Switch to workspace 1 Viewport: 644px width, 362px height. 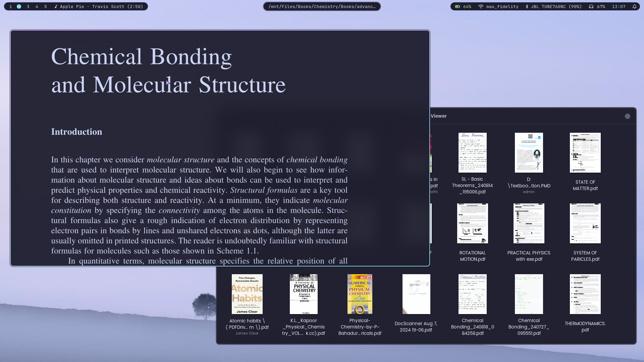[x=11, y=6]
